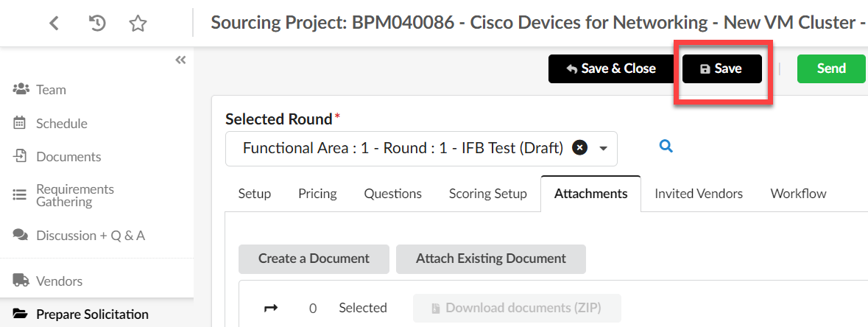This screenshot has height=327, width=868.
Task: Click the green Send button
Action: 831,68
